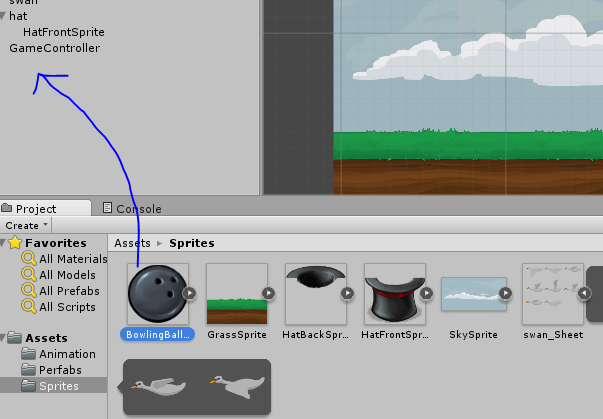
Task: Expand the HatBackSprite sub-assets arrow
Action: point(348,293)
